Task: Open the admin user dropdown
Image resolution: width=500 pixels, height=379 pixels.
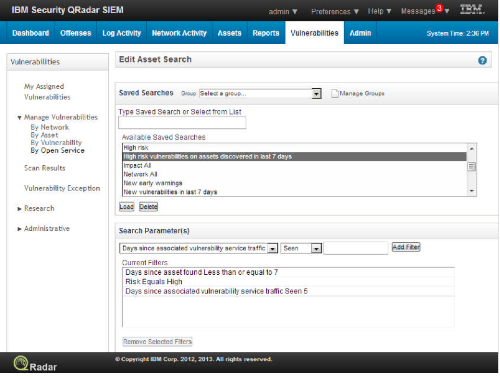Action: [283, 12]
